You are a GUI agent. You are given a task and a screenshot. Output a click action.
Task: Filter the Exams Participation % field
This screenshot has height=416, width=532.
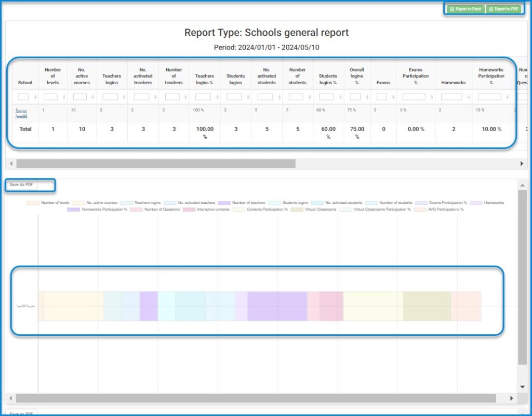pos(414,97)
